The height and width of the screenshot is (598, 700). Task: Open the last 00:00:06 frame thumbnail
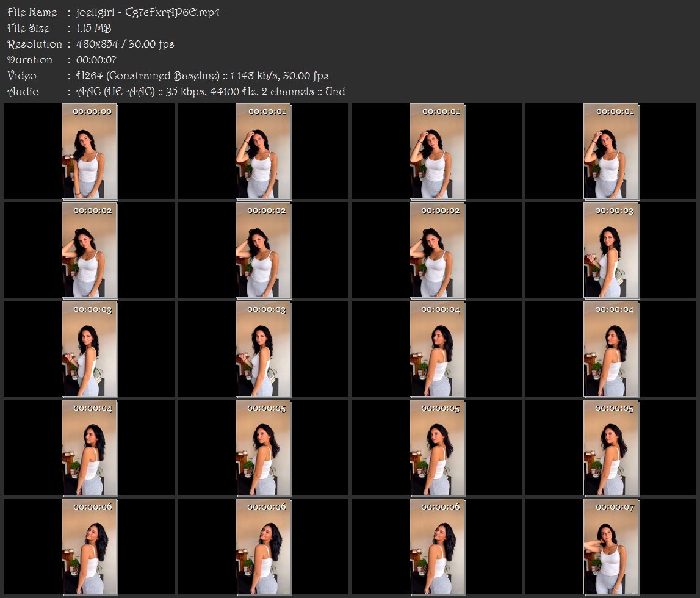(x=438, y=547)
